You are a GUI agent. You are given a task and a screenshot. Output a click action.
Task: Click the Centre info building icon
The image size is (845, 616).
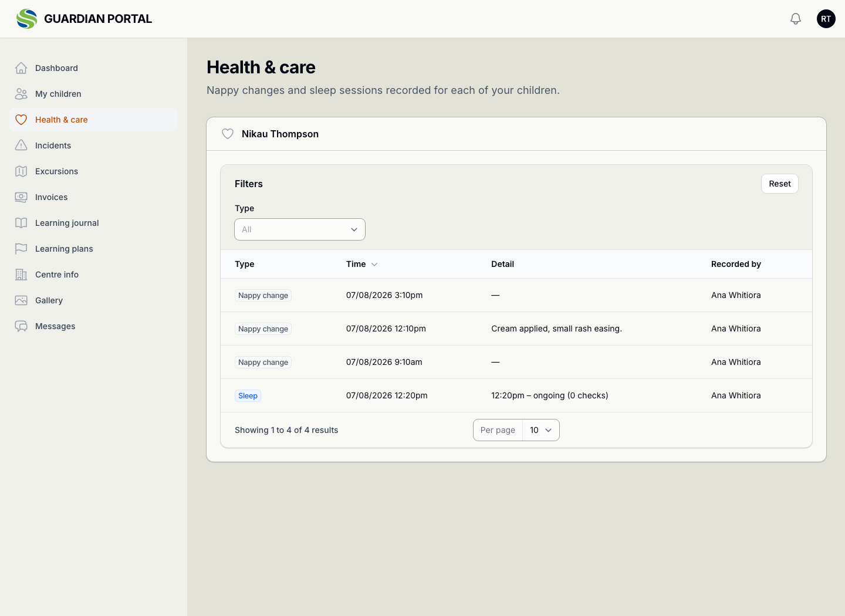click(21, 275)
